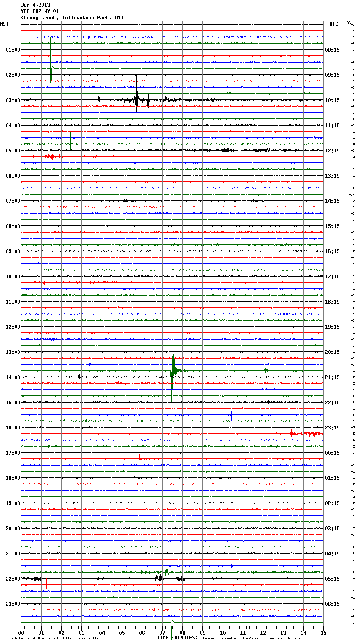Viewport: 357px width, 644px height.
Task: Select the 22:00 MST time label
Action: pyautogui.click(x=13, y=579)
